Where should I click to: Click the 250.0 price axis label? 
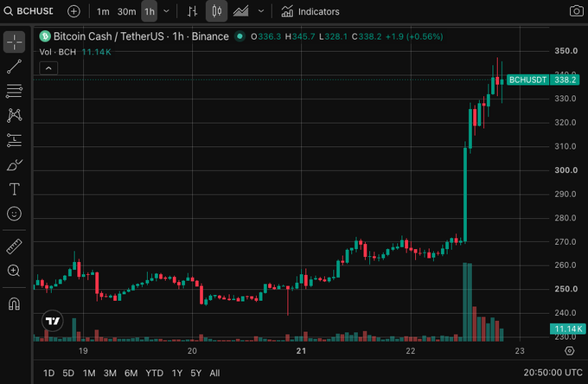(x=566, y=289)
